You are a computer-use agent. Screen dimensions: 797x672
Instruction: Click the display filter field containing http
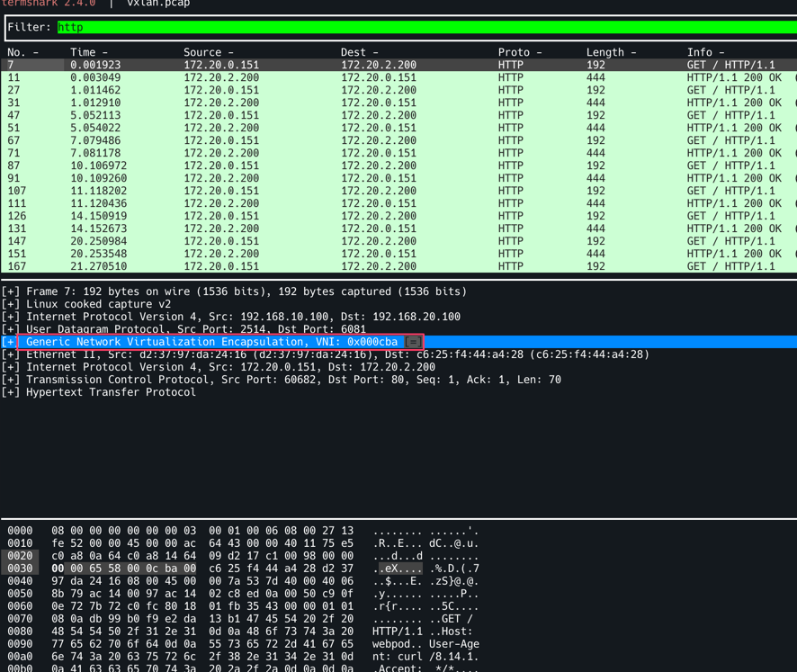click(x=423, y=28)
